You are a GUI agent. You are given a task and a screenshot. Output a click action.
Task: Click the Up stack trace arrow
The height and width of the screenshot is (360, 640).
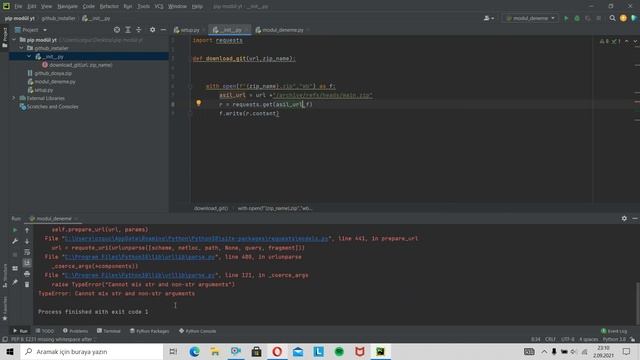[27, 230]
